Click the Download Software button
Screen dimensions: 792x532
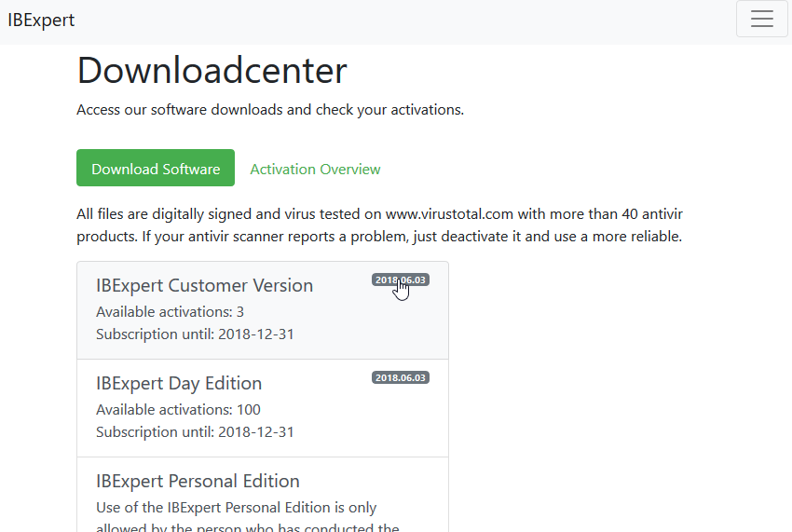(156, 168)
